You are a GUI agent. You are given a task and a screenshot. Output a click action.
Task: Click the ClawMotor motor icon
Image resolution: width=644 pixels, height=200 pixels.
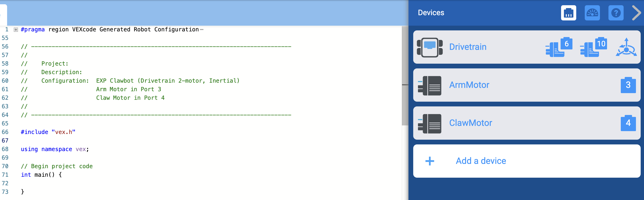(430, 124)
